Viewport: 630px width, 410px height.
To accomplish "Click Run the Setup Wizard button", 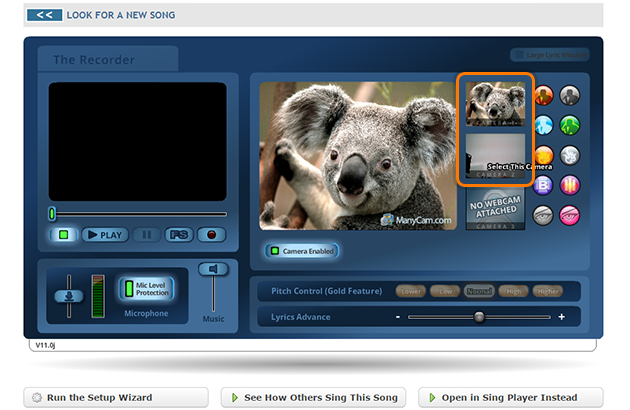I will [x=116, y=398].
